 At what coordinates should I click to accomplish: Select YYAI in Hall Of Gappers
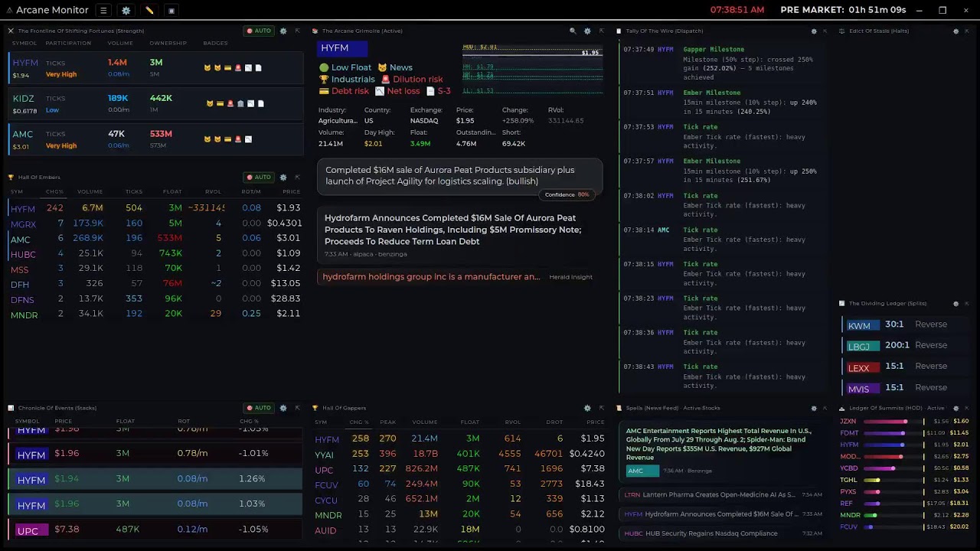point(459,454)
